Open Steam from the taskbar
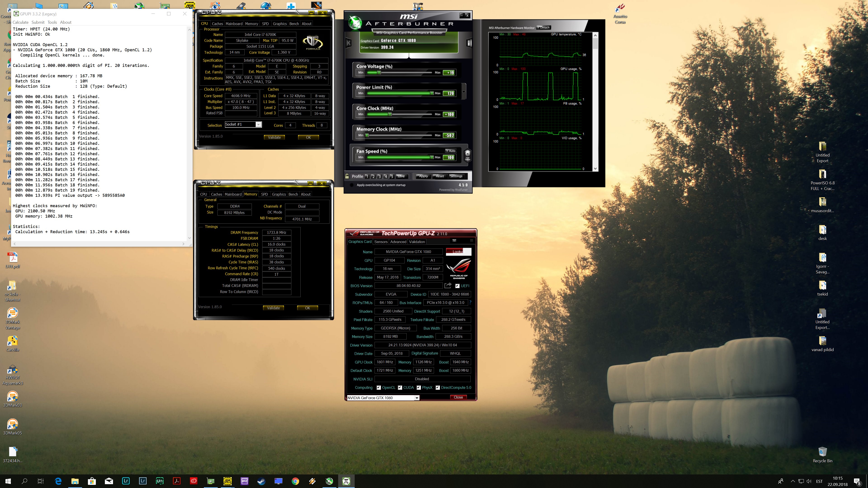 (x=261, y=481)
